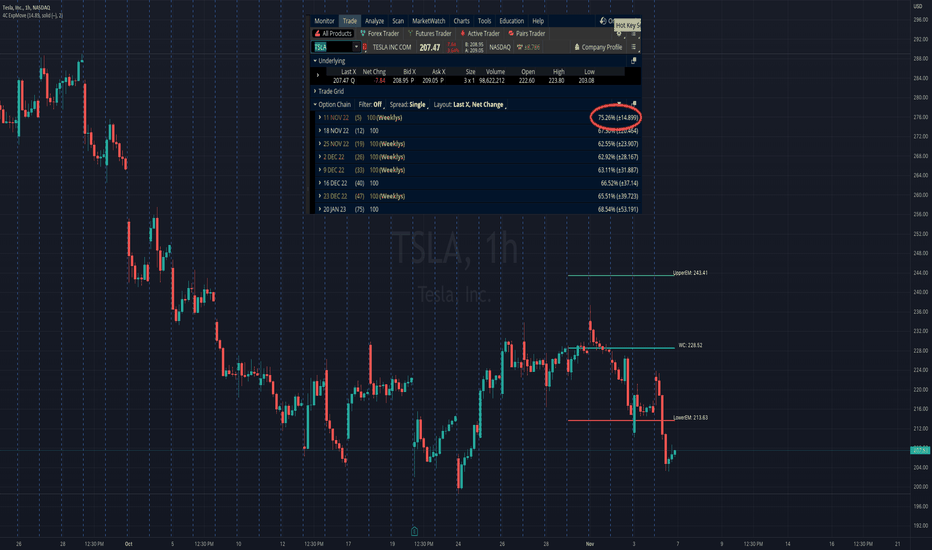Open the Help tab
Image resolution: width=932 pixels, height=550 pixels.
(x=538, y=21)
